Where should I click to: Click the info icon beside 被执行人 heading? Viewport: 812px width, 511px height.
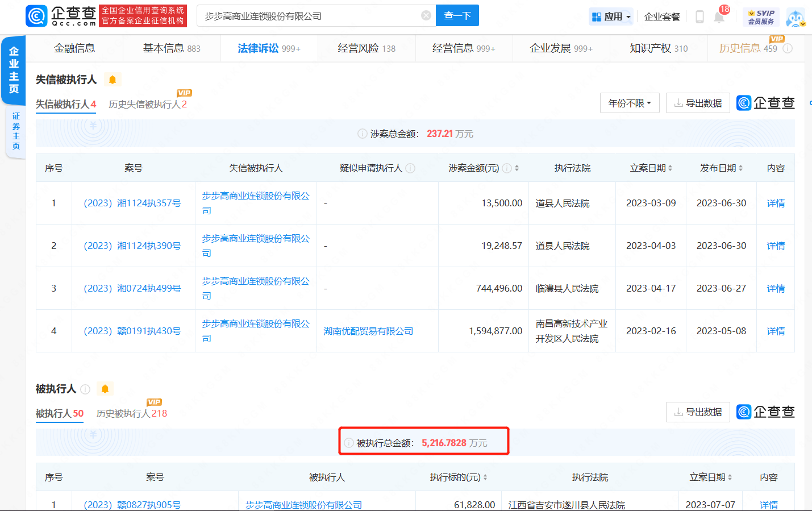85,389
